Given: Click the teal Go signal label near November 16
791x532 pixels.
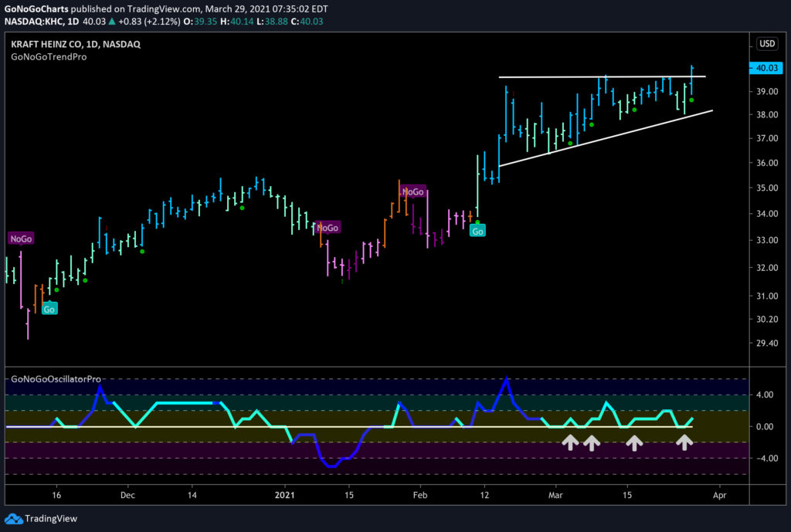Looking at the screenshot, I should click(x=49, y=309).
